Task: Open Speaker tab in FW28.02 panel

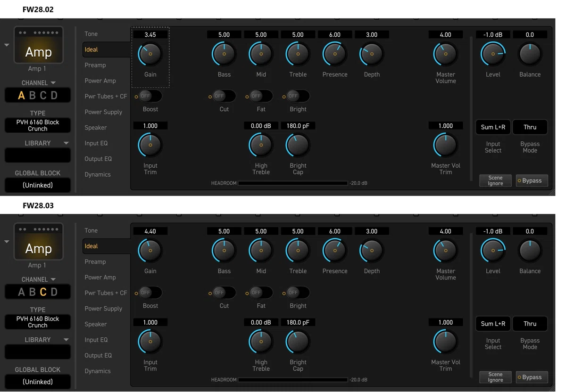Action: coord(96,128)
